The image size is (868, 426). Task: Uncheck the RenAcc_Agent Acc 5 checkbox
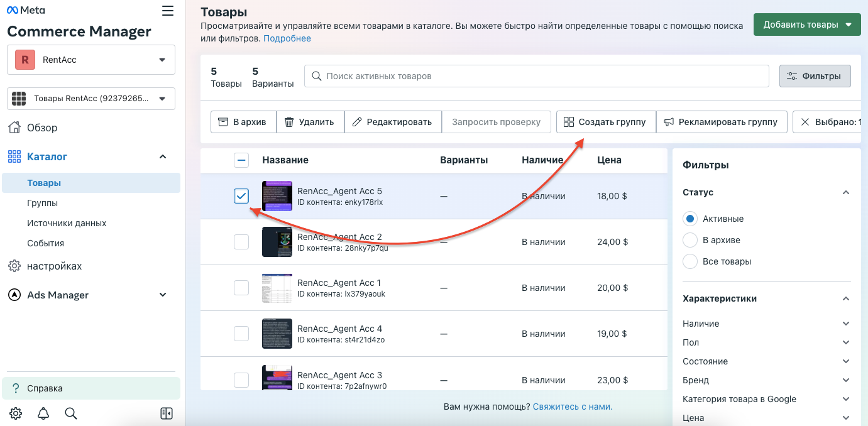[x=241, y=196]
